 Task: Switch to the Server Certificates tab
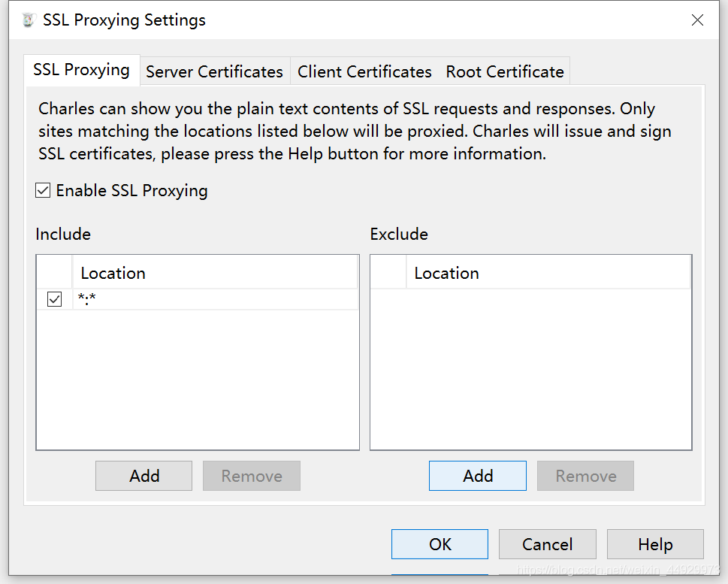[x=215, y=71]
